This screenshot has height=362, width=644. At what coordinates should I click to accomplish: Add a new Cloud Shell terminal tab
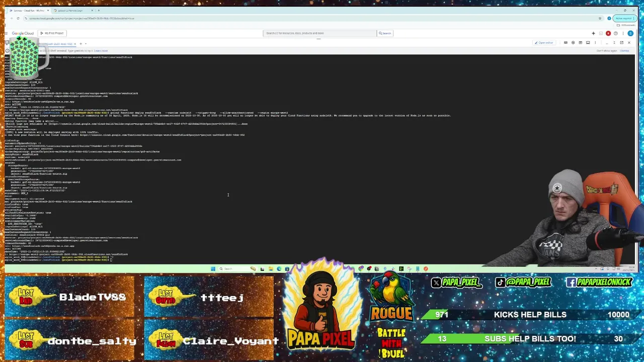point(80,44)
